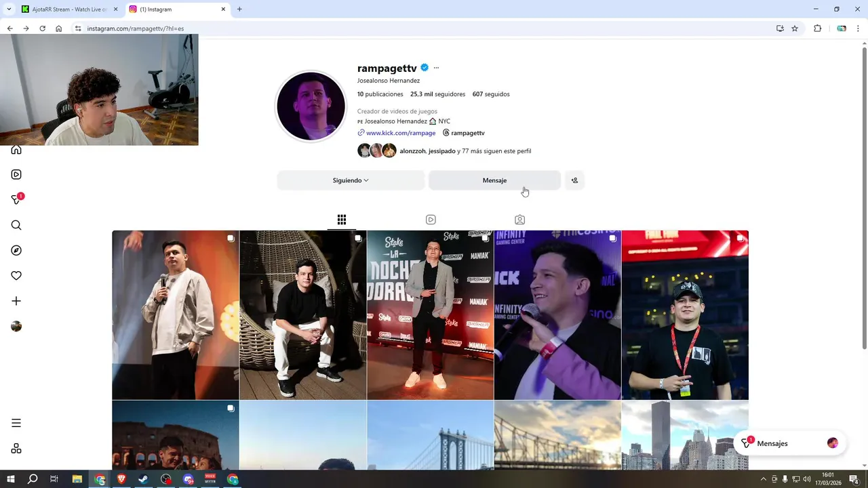Open a new browser tab
Viewport: 868px width, 488px height.
239,9
